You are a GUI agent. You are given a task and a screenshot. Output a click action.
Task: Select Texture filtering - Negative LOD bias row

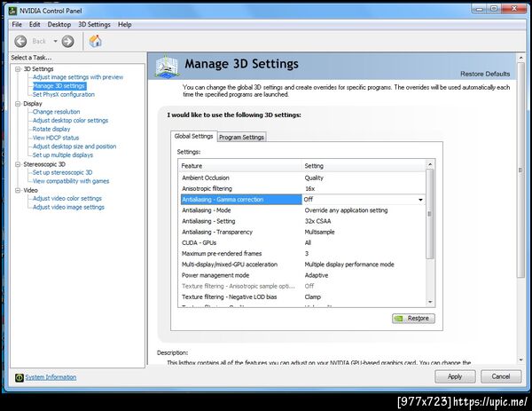click(x=302, y=297)
